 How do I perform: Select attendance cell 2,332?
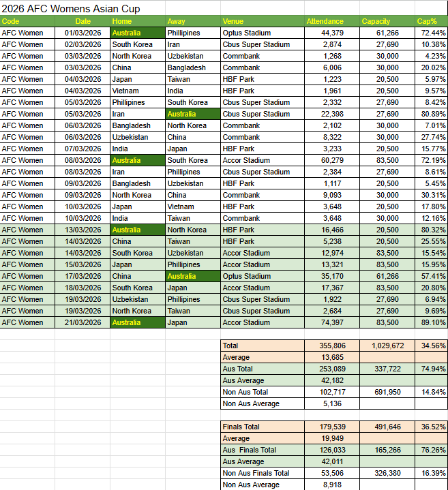click(x=332, y=102)
